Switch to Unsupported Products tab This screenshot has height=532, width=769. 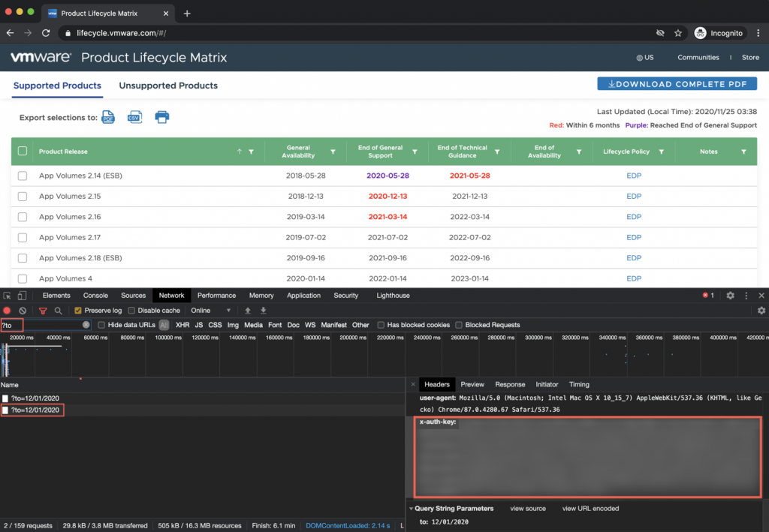pyautogui.click(x=168, y=86)
